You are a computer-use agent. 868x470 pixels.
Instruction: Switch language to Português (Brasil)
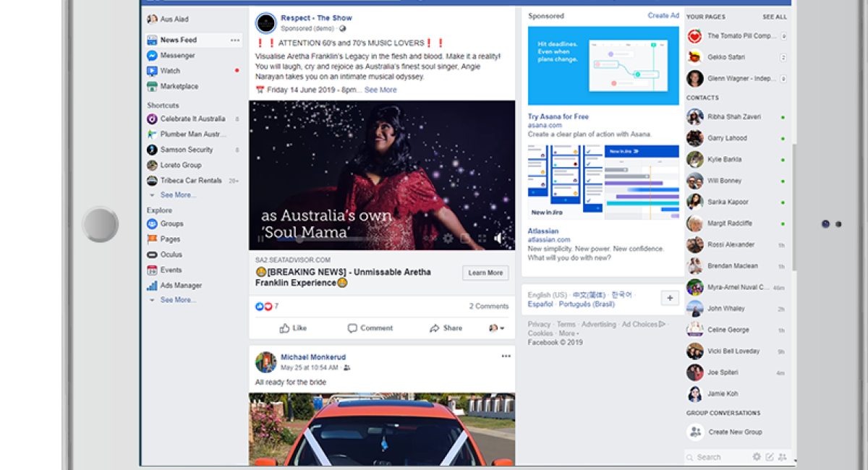tap(586, 304)
